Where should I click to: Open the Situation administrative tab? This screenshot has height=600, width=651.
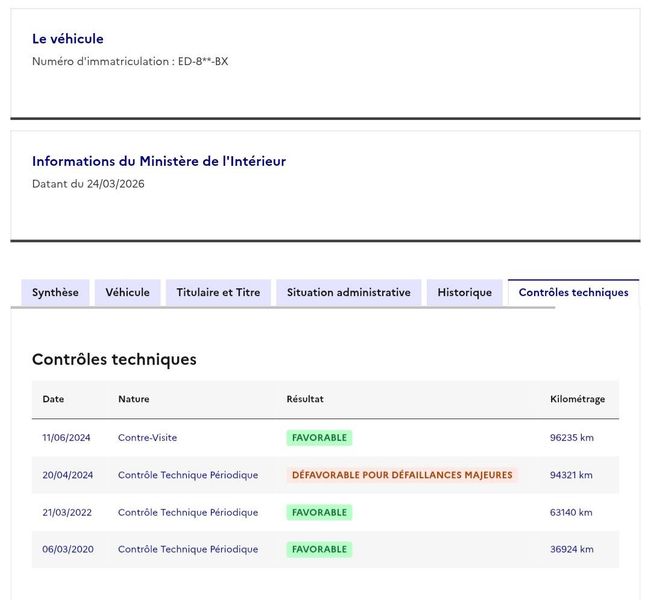click(349, 293)
